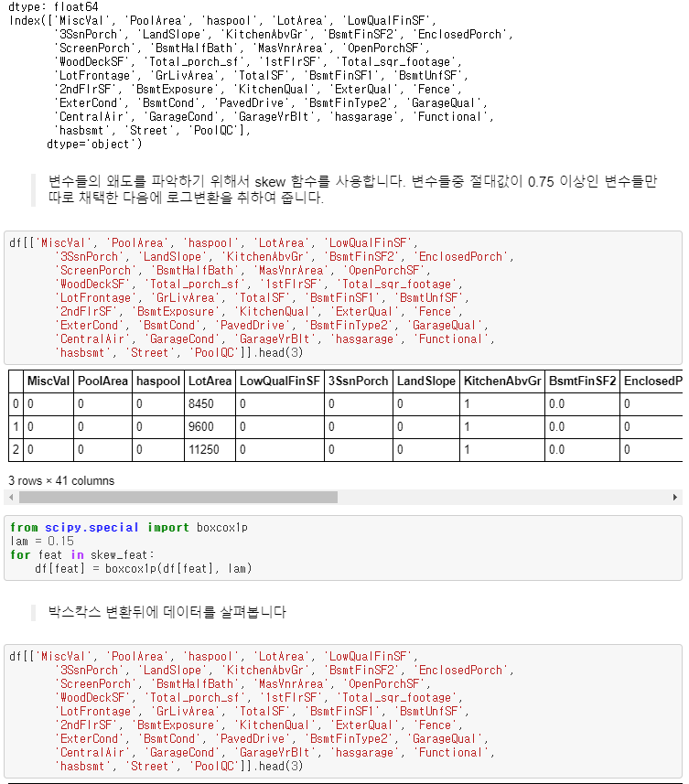Click the partially visible EnclosedP column header
The image size is (689, 784).
651,381
